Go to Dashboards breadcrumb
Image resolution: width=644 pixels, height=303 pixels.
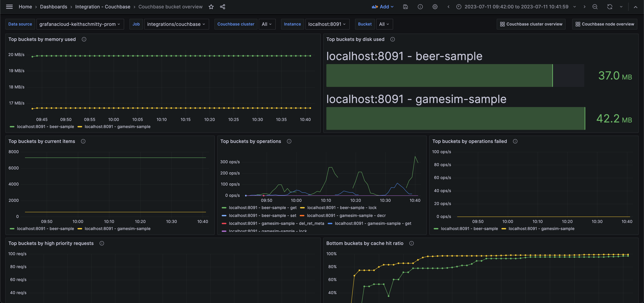[53, 7]
